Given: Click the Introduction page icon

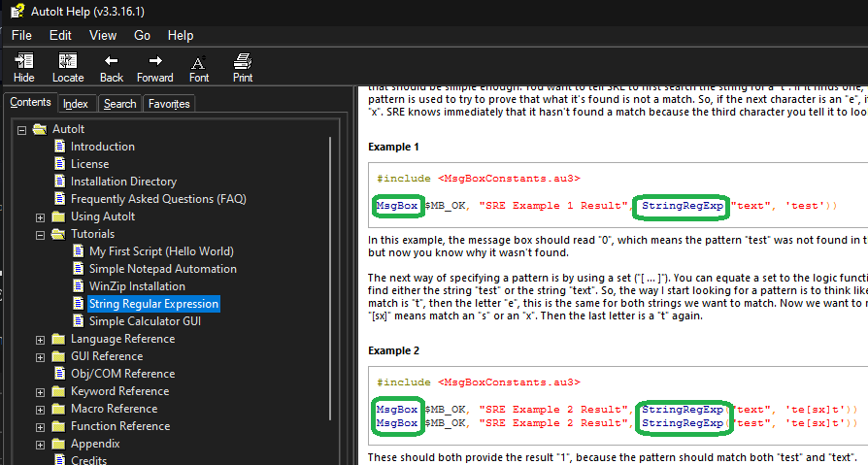Looking at the screenshot, I should (x=60, y=147).
